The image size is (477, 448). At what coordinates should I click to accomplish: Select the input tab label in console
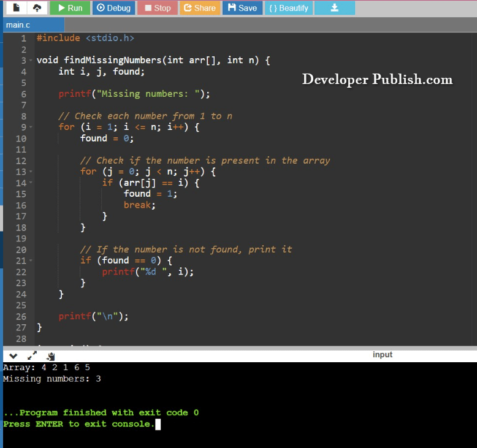tap(383, 355)
